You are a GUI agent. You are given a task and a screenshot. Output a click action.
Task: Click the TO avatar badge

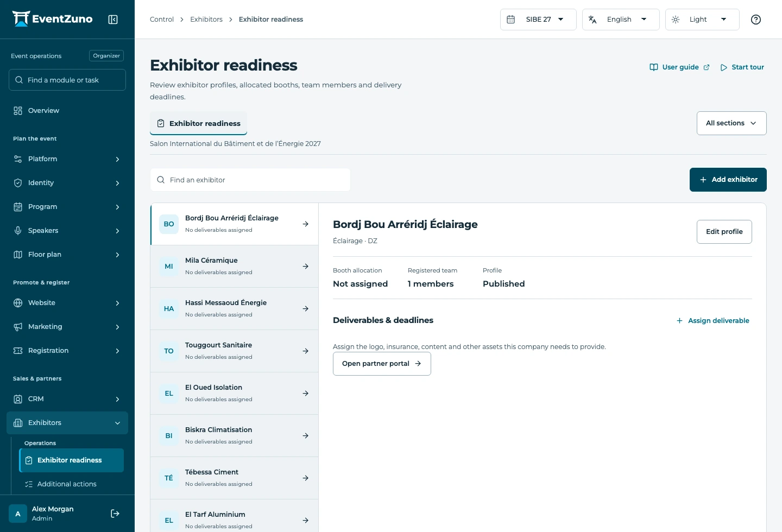(x=169, y=351)
